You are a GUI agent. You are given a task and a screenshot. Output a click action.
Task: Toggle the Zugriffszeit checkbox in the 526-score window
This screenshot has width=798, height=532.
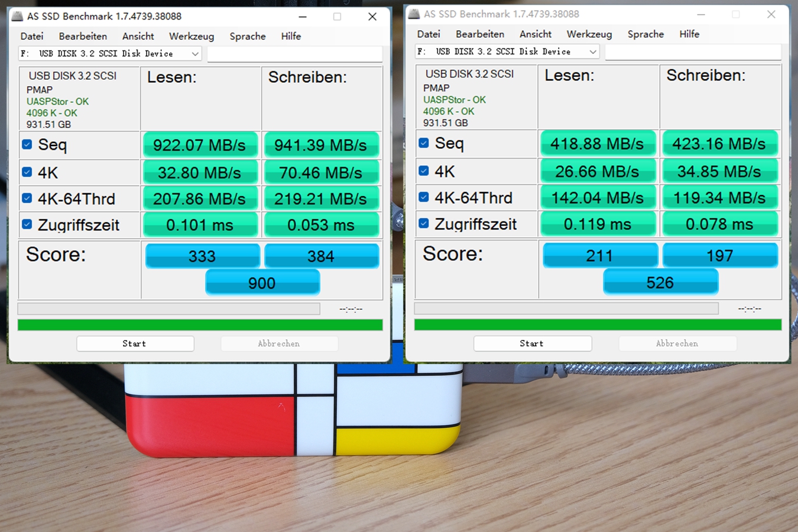[424, 223]
